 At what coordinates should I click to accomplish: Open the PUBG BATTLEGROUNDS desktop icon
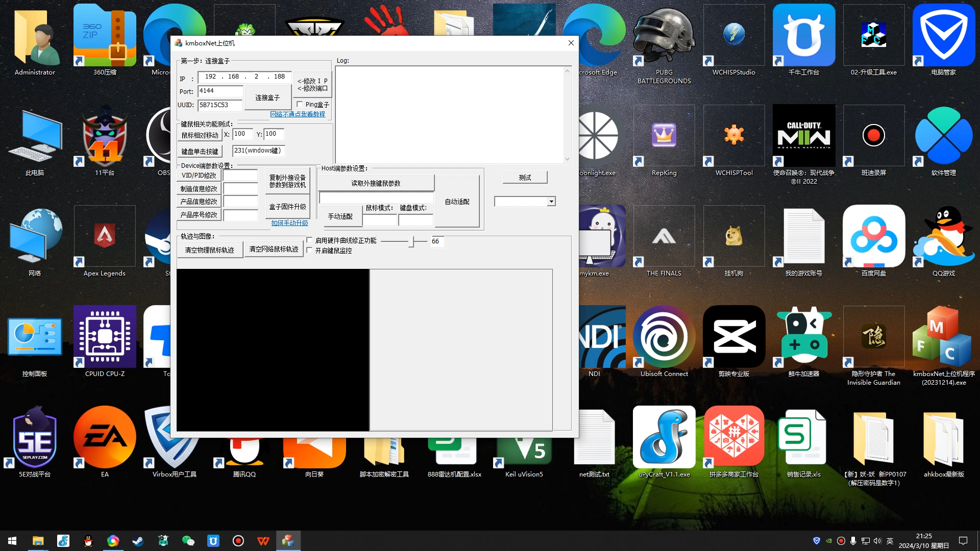tap(664, 37)
